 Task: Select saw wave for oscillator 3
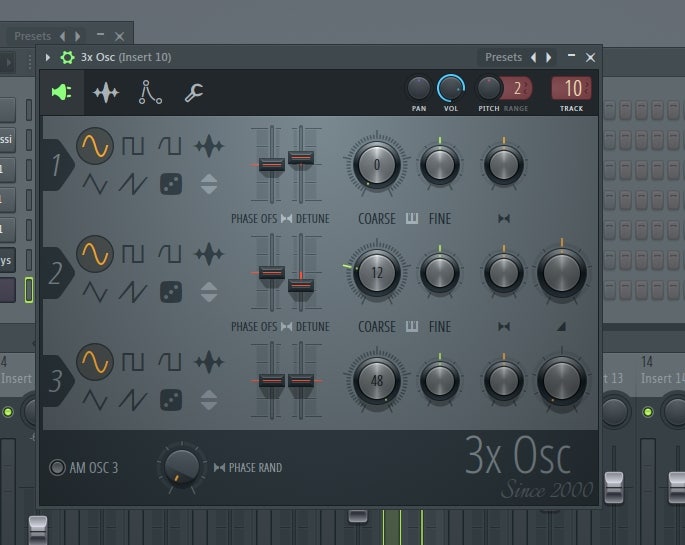coord(132,400)
